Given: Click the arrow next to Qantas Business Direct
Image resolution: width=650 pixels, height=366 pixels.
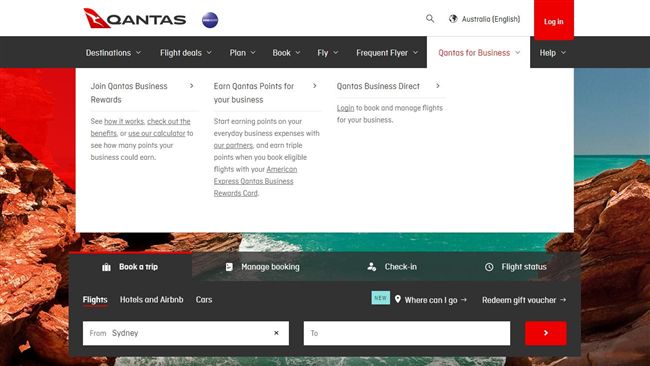Looking at the screenshot, I should pos(438,86).
